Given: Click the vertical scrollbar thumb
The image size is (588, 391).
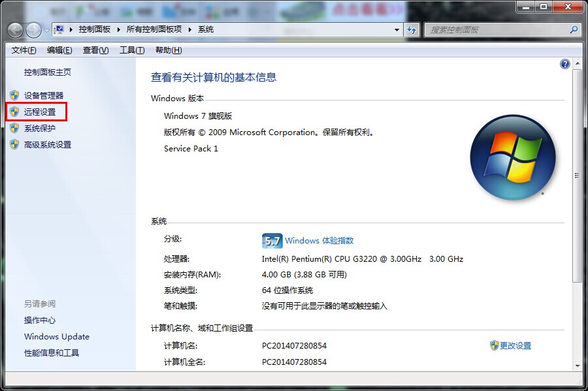Looking at the screenshot, I should pos(576,175).
